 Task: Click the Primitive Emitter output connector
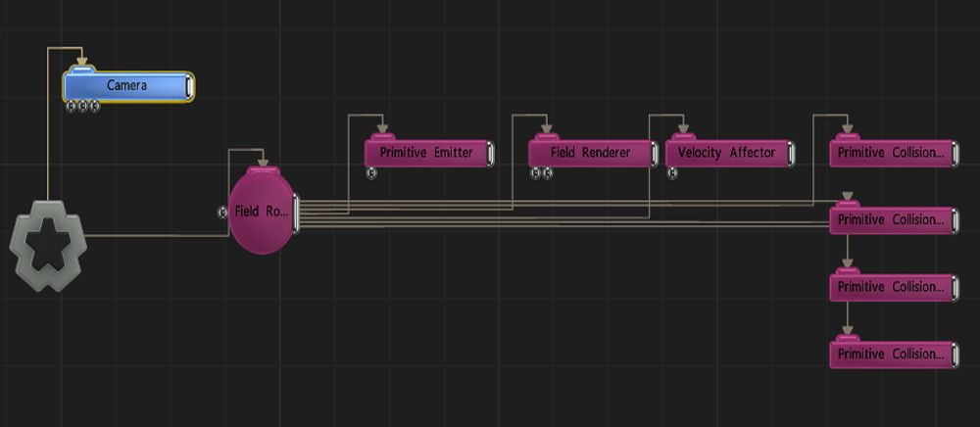click(490, 153)
